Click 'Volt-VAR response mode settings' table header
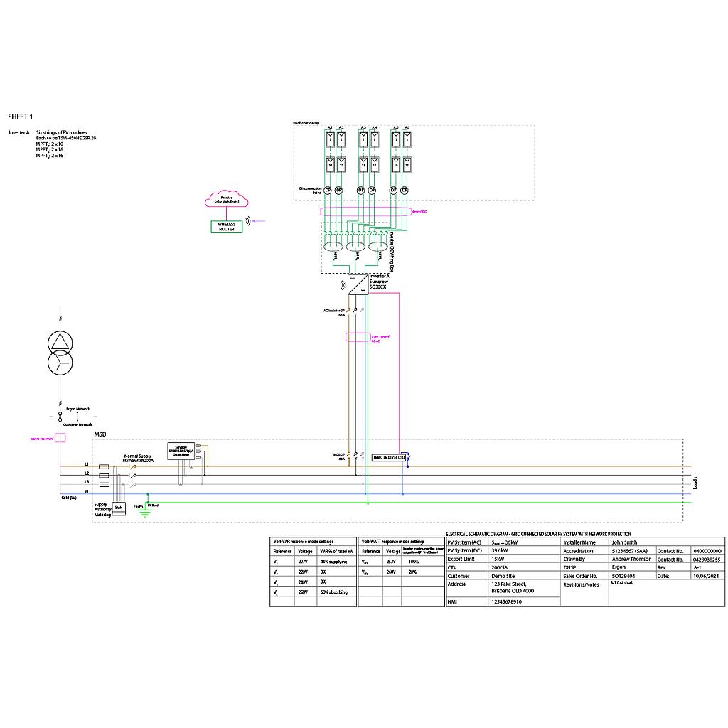The width and height of the screenshot is (728, 728). [303, 541]
